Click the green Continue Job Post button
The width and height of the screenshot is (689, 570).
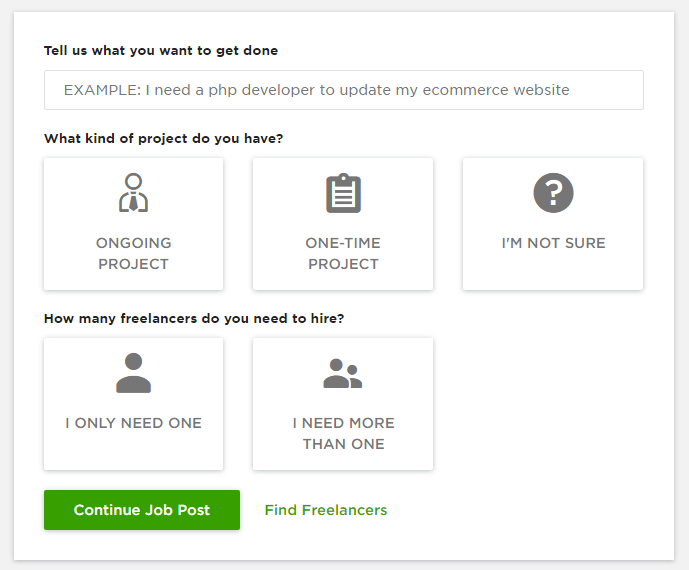coord(142,510)
